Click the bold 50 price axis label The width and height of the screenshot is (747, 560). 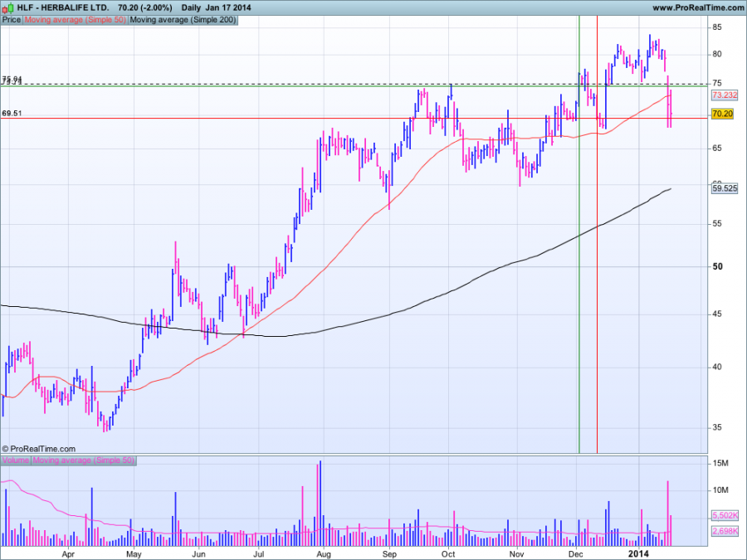tap(717, 266)
